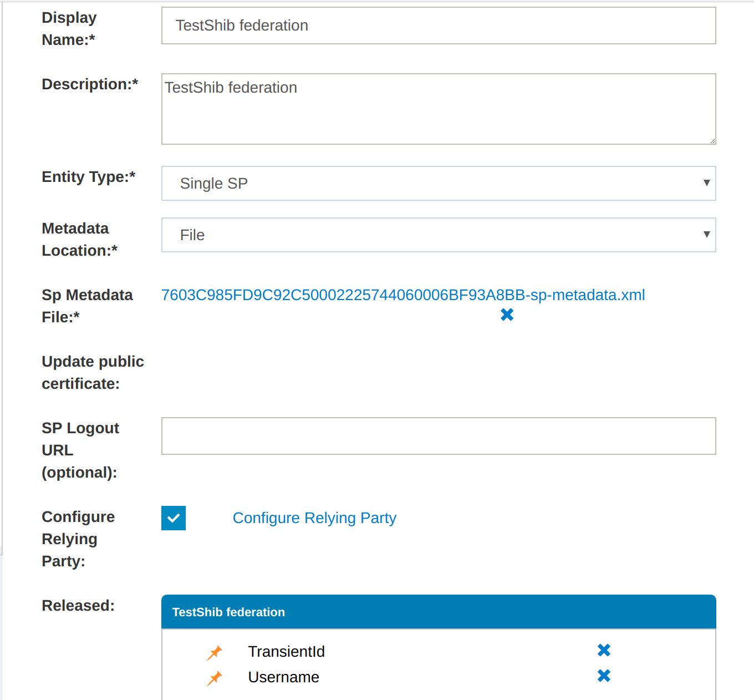Click inside the Description text area
754x700 pixels.
tap(438, 109)
